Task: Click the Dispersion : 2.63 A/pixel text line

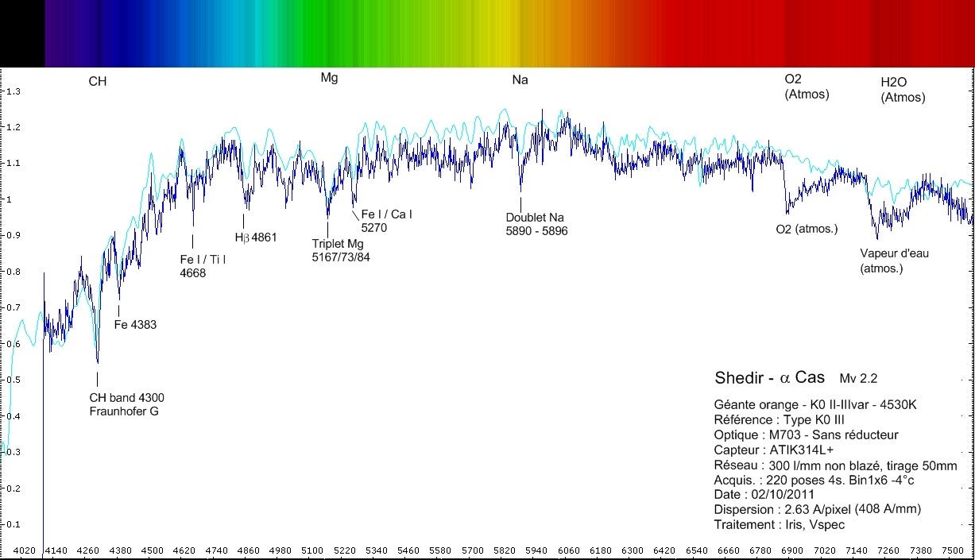Action: point(818,510)
